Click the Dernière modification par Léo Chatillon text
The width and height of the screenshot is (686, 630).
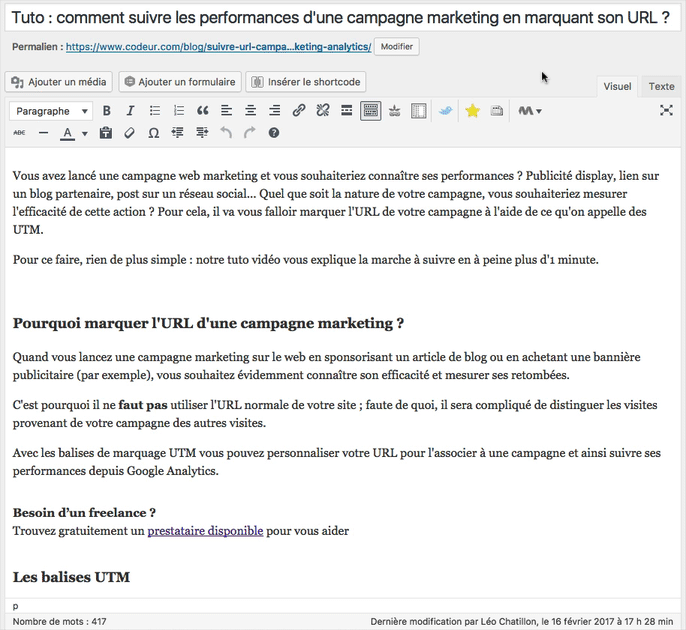pos(522,621)
